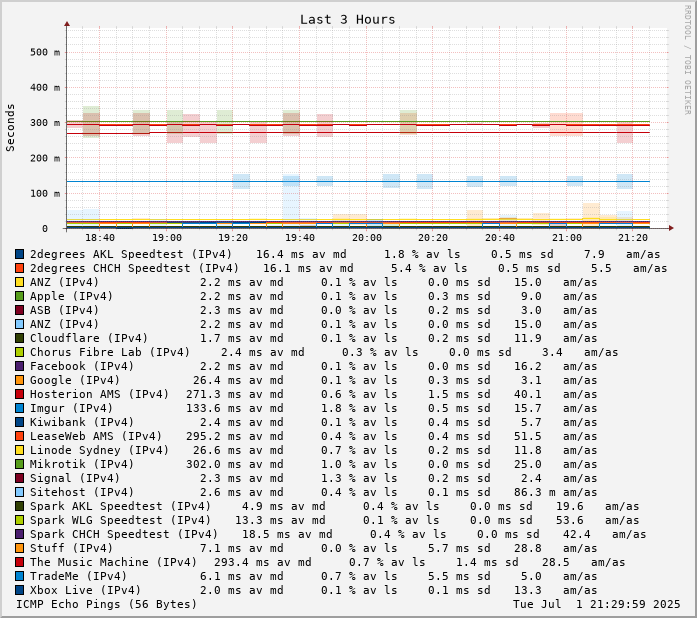697x618 pixels.
Task: Click the 'TradeMe (IPv4)' legend label
Action: [78, 576]
